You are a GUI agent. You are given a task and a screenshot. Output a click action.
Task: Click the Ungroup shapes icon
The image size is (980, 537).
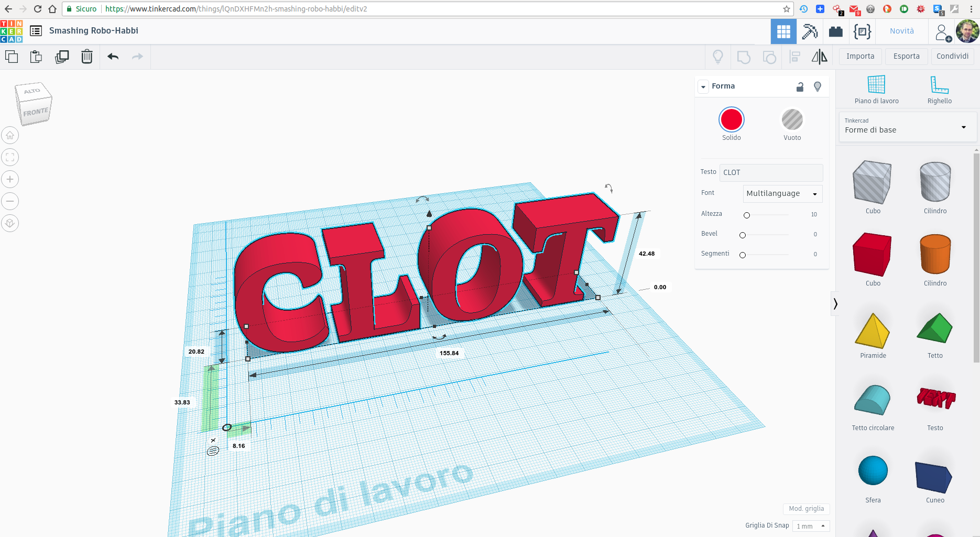coord(769,57)
